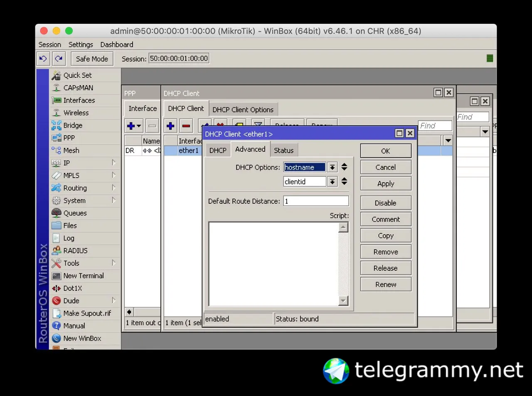This screenshot has width=532, height=396.
Task: Select the Advanced tab in dialog
Action: 250,149
